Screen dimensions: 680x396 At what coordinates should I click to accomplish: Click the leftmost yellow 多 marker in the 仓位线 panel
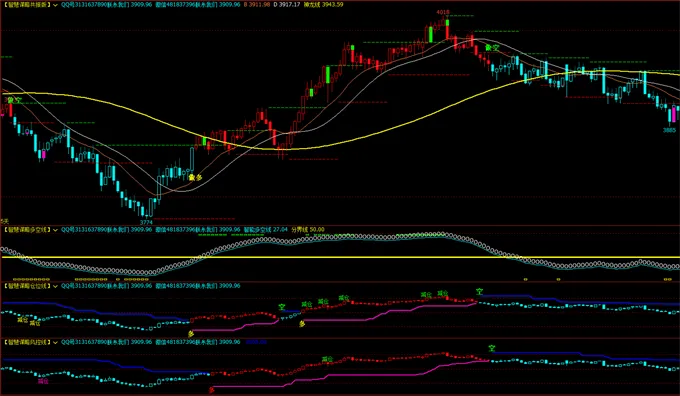[x=191, y=334]
